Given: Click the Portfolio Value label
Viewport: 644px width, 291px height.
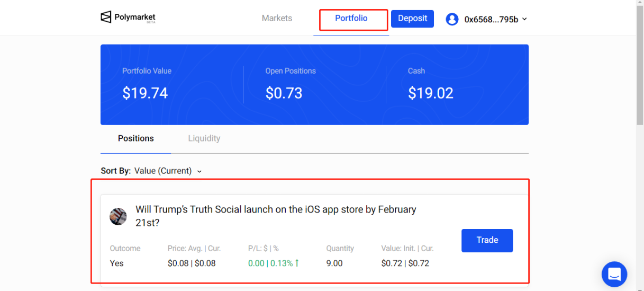Looking at the screenshot, I should pyautogui.click(x=147, y=70).
